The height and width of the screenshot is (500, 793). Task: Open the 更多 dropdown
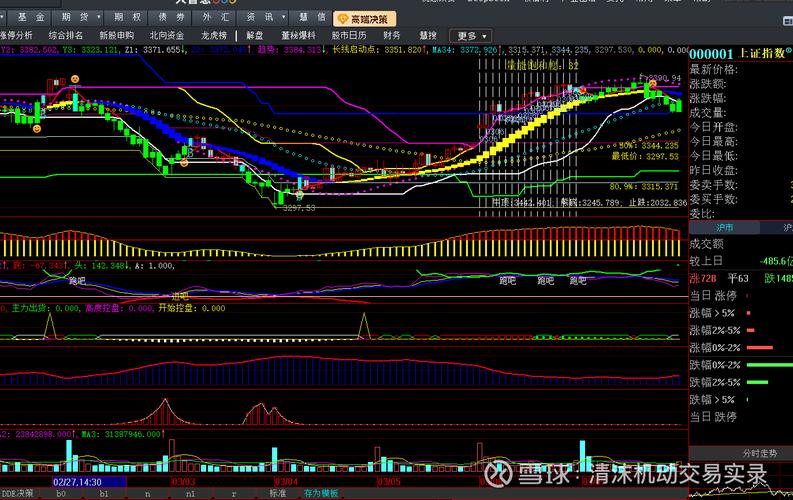470,36
